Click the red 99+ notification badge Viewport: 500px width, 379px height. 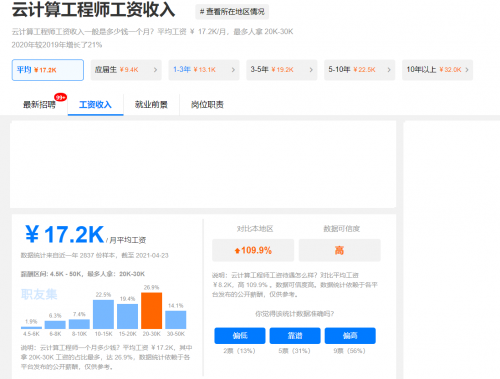[60, 97]
